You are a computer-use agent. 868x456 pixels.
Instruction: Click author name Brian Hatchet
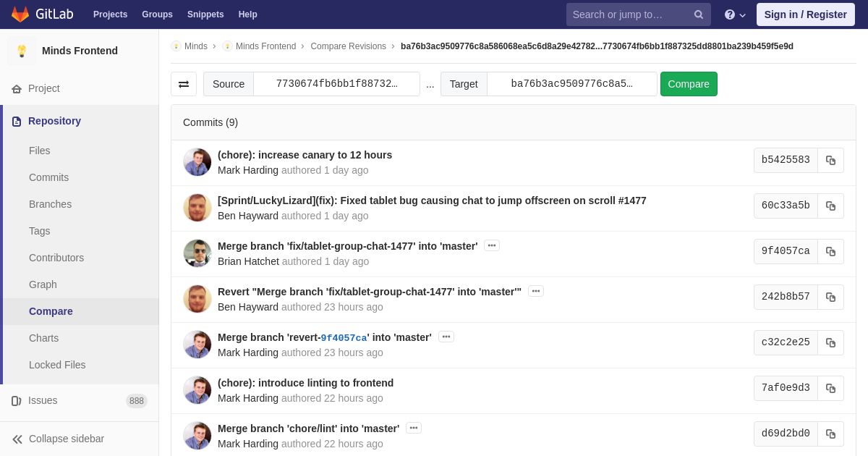(x=248, y=261)
